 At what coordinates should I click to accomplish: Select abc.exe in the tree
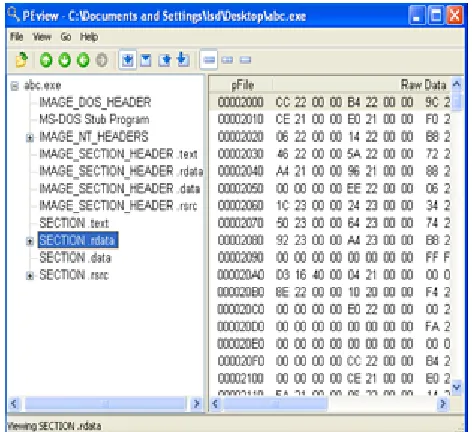42,86
